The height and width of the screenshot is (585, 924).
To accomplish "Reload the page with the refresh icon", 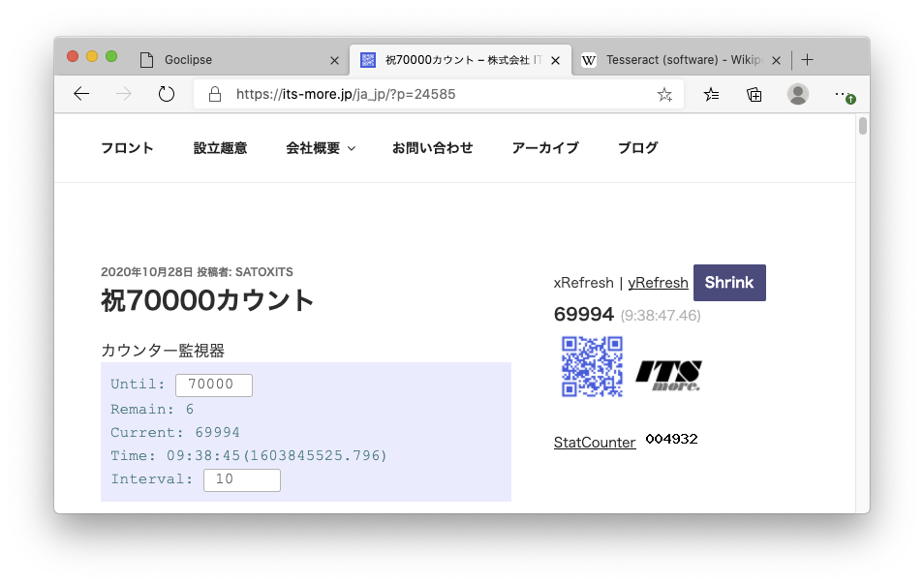I will (x=166, y=94).
